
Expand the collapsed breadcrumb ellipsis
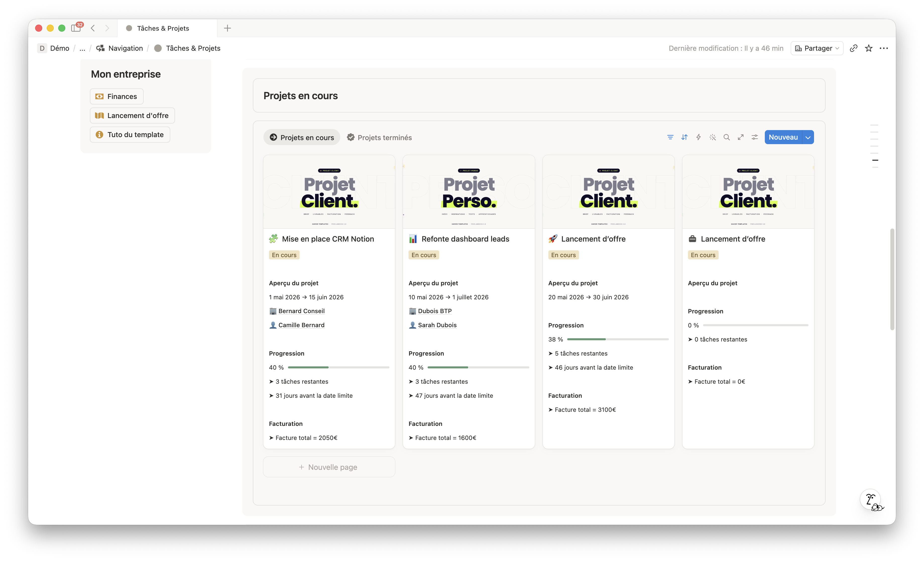[82, 48]
